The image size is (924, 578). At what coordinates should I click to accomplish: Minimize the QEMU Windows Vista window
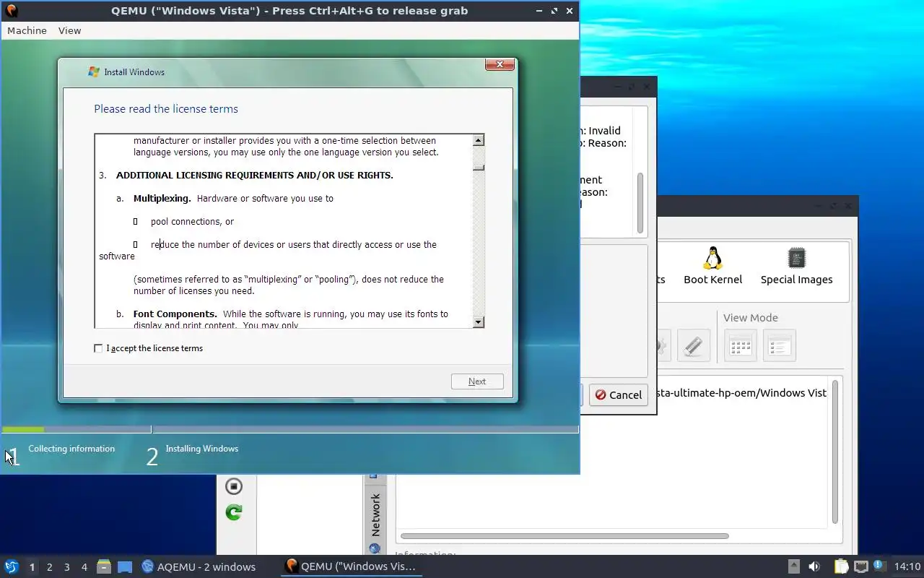tap(539, 11)
